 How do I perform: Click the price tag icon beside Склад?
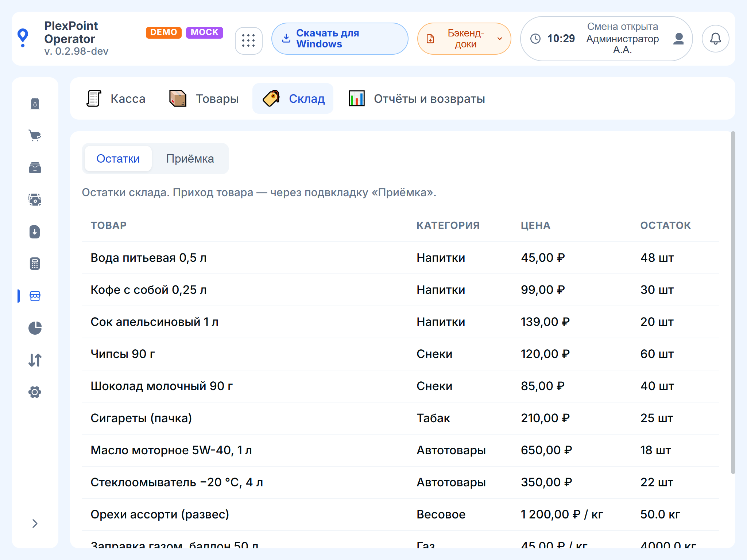271,98
